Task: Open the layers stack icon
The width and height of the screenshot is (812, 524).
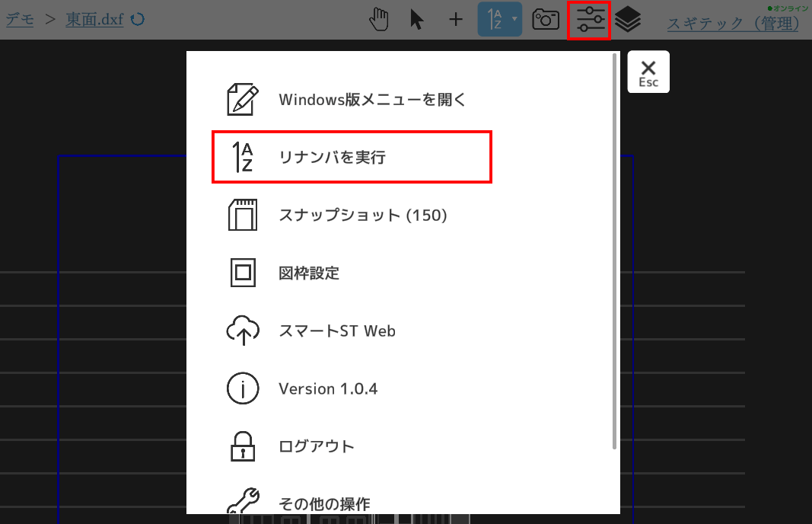Action: [x=628, y=20]
